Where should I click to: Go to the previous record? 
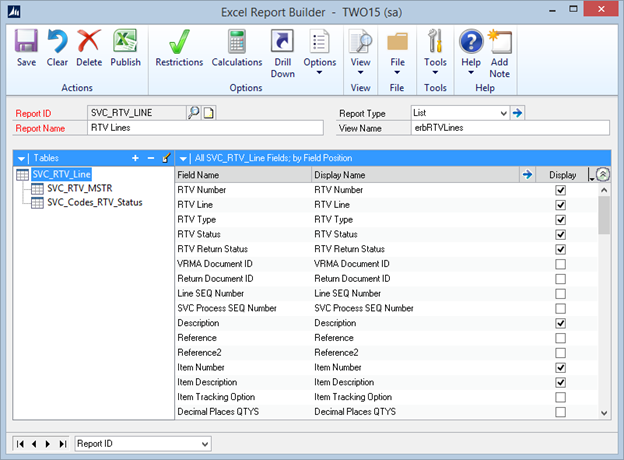tap(34, 444)
